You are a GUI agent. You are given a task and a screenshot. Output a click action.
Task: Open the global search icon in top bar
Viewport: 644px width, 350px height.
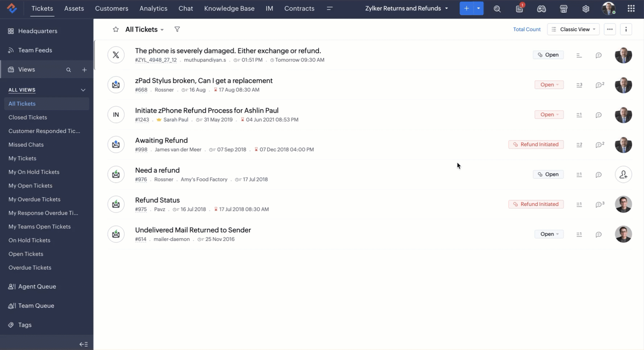(497, 9)
